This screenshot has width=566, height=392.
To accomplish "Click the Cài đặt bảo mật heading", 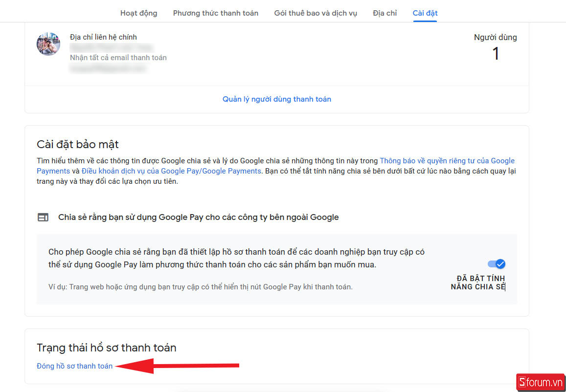I will click(x=78, y=145).
